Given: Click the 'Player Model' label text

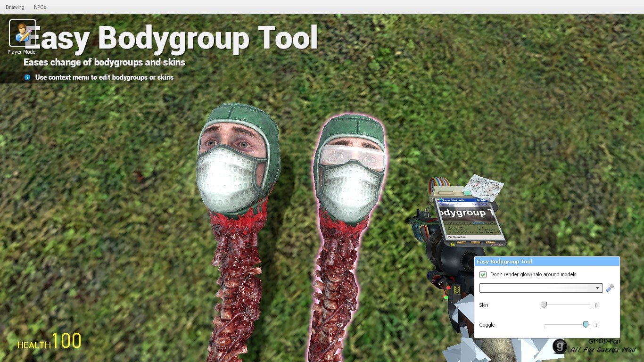Looking at the screenshot, I should pos(22,52).
